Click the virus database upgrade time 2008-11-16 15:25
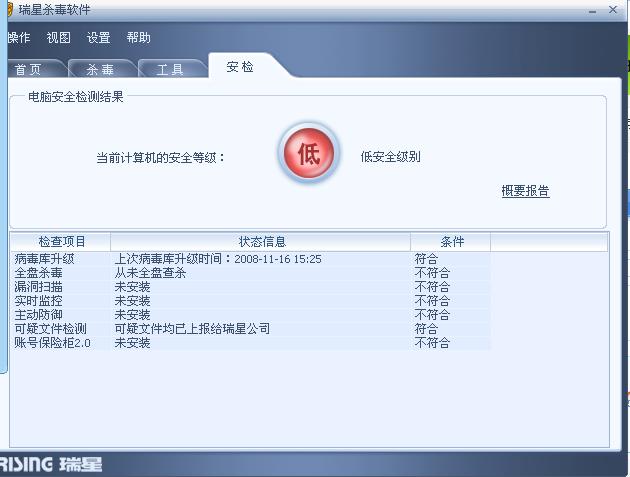 click(x=278, y=259)
